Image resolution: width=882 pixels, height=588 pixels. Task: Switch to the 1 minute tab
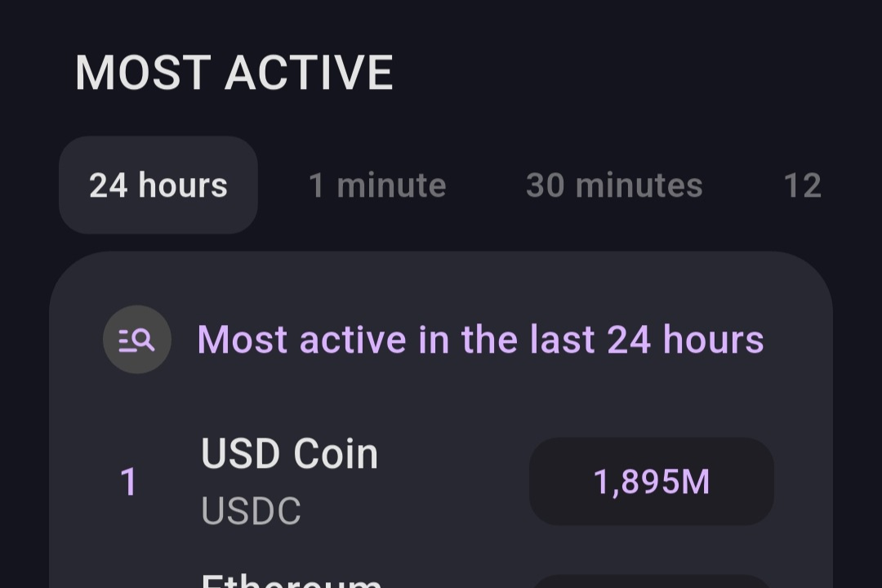pyautogui.click(x=377, y=185)
